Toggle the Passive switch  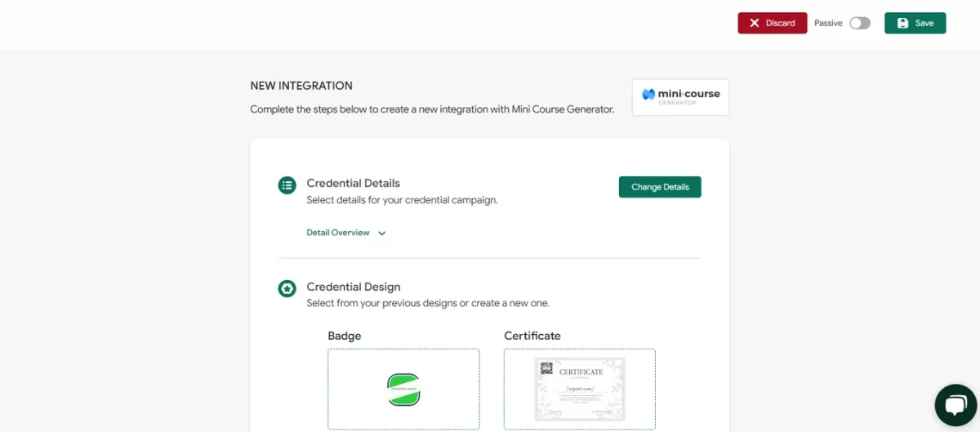(860, 23)
